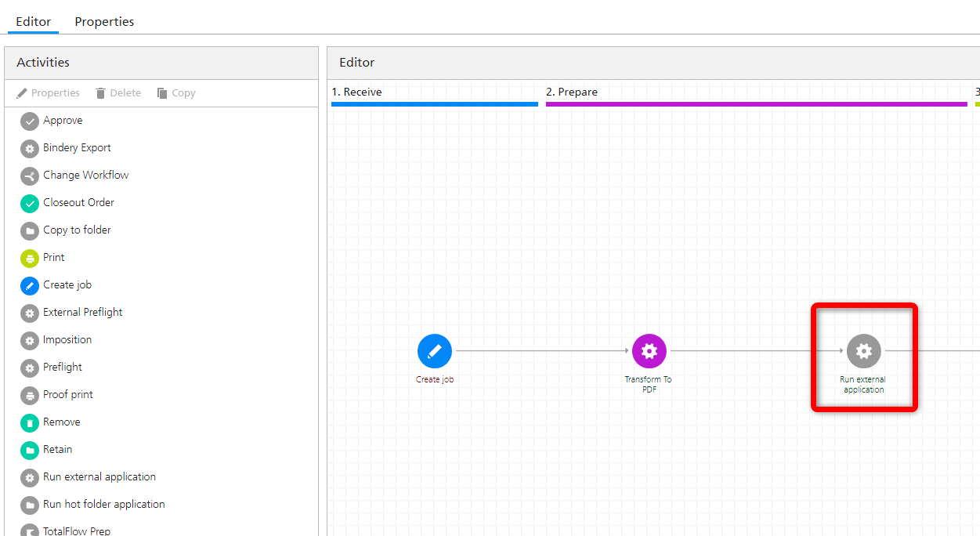
Task: Select Run hot folder application list item
Action: (103, 505)
